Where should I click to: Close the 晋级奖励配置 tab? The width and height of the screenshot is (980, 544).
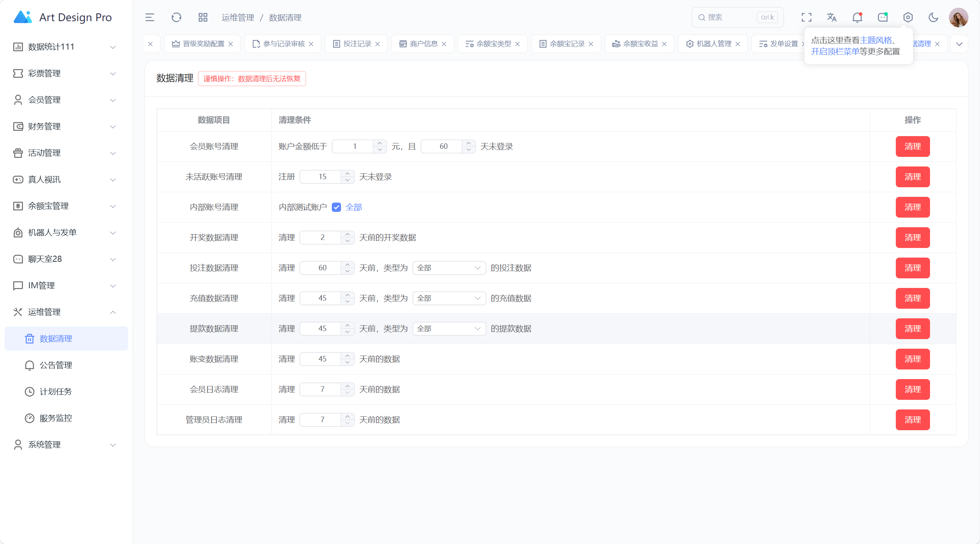tap(231, 44)
